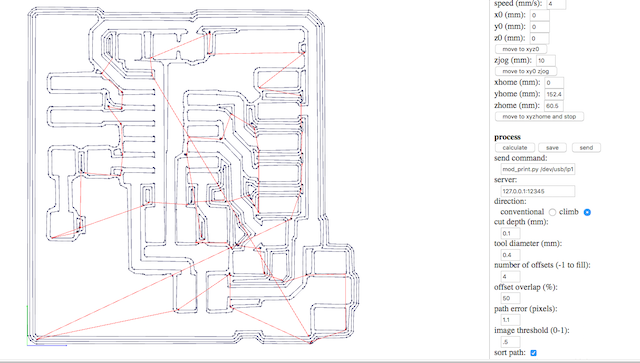640x363 pixels.
Task: Click the zhome (mm) field showing 60.5
Action: [x=554, y=105]
